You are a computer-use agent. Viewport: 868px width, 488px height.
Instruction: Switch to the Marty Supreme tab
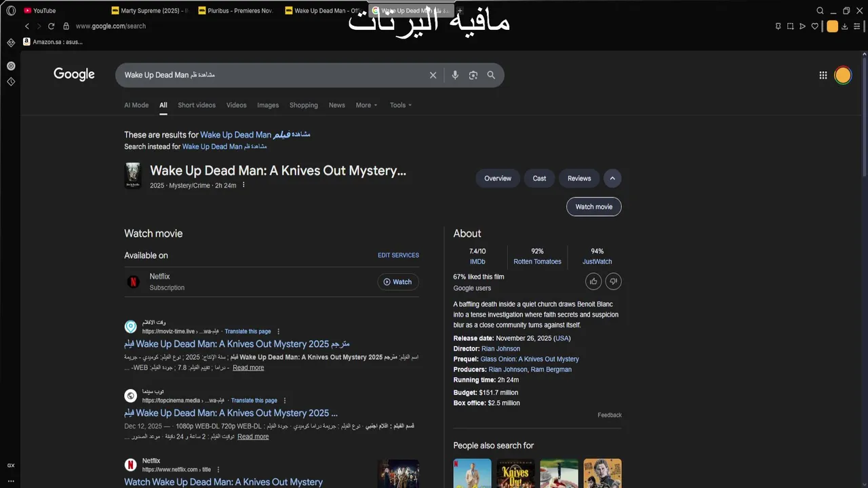151,11
